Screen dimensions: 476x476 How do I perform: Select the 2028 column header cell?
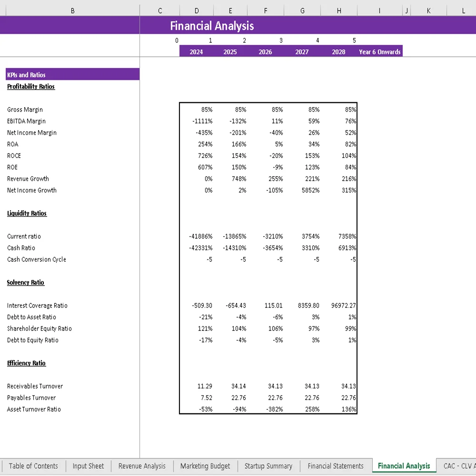pos(338,51)
